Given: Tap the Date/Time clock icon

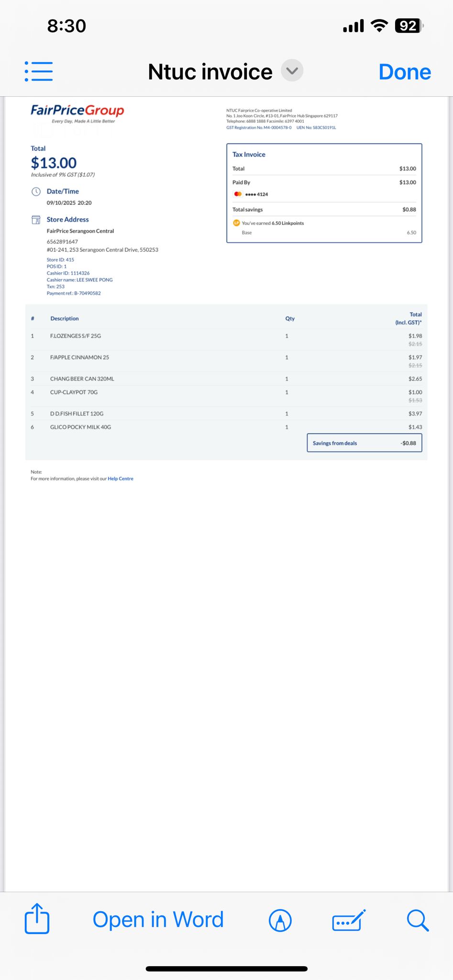Looking at the screenshot, I should click(x=36, y=191).
